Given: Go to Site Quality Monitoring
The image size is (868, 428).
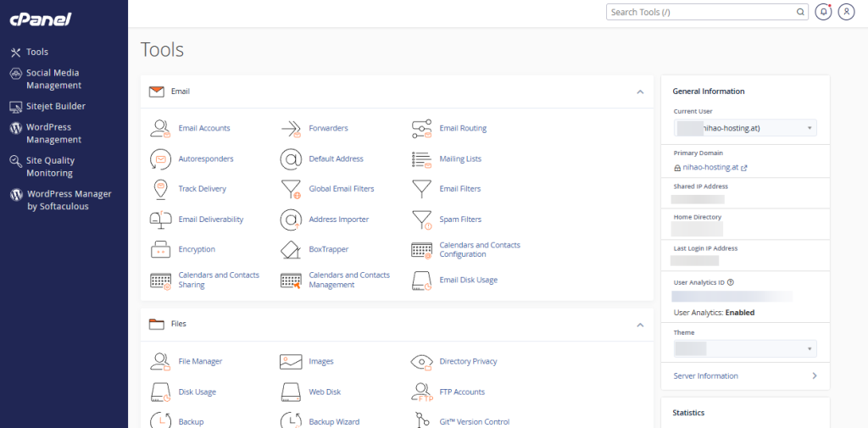Looking at the screenshot, I should click(50, 167).
